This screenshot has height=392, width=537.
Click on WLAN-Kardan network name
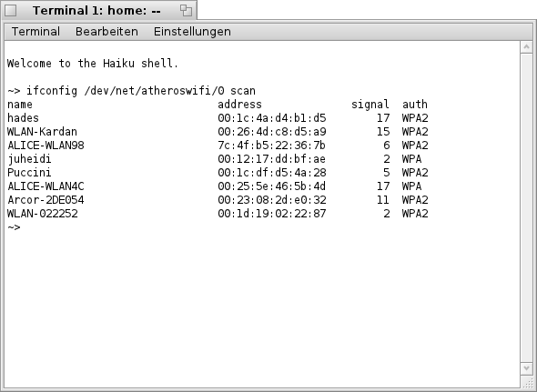click(x=42, y=132)
